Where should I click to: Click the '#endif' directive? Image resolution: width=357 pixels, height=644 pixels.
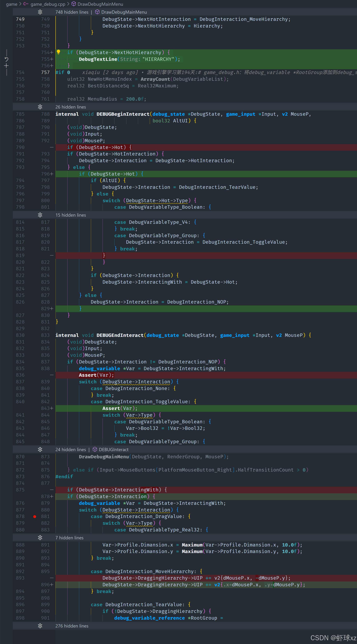64,477
